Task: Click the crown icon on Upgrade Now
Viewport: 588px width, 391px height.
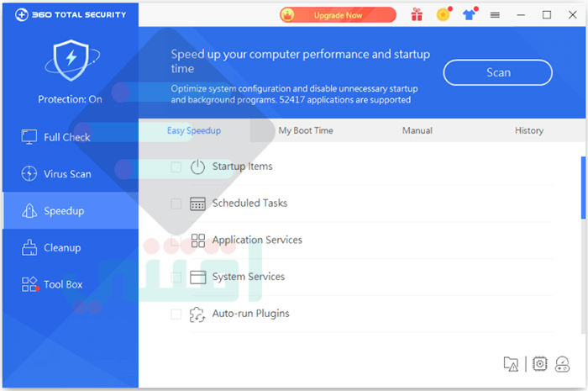Action: tap(287, 15)
